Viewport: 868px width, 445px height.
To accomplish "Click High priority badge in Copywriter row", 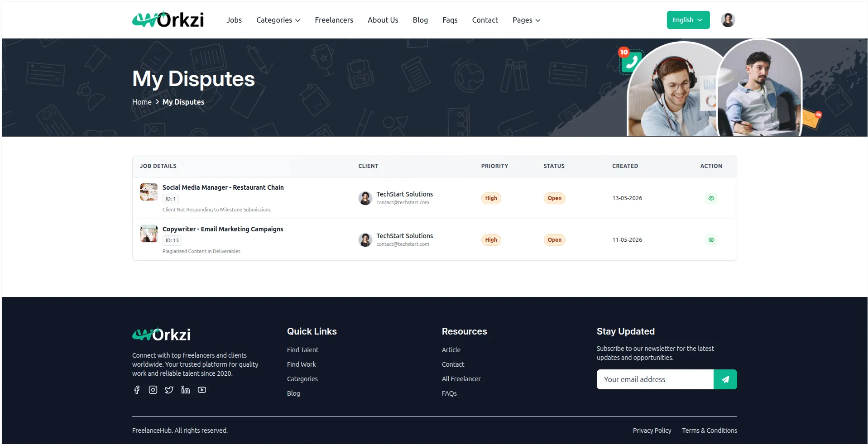I will click(491, 240).
